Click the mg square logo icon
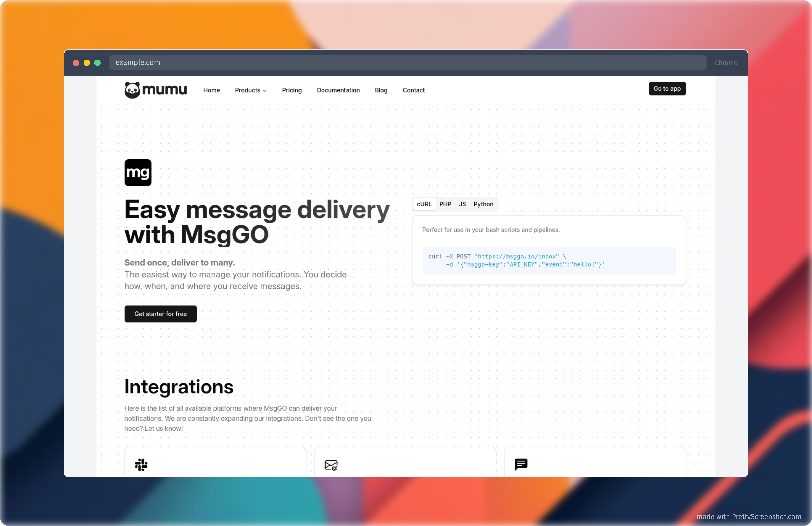This screenshot has width=812, height=526. 138,172
